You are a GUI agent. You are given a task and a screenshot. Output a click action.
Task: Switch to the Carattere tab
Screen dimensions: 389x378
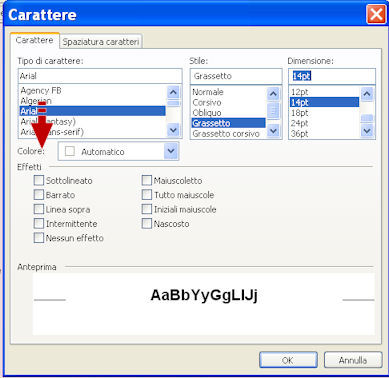point(35,40)
